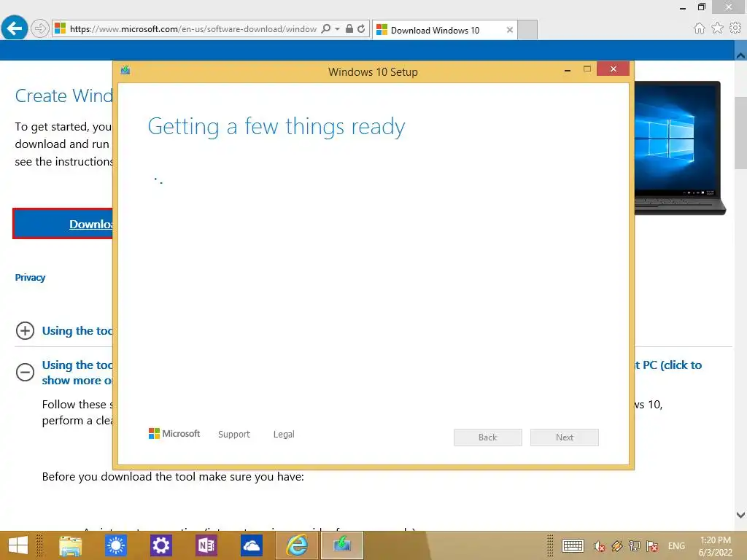
Task: Click the Microsoft logo in Setup footer
Action: (x=174, y=433)
